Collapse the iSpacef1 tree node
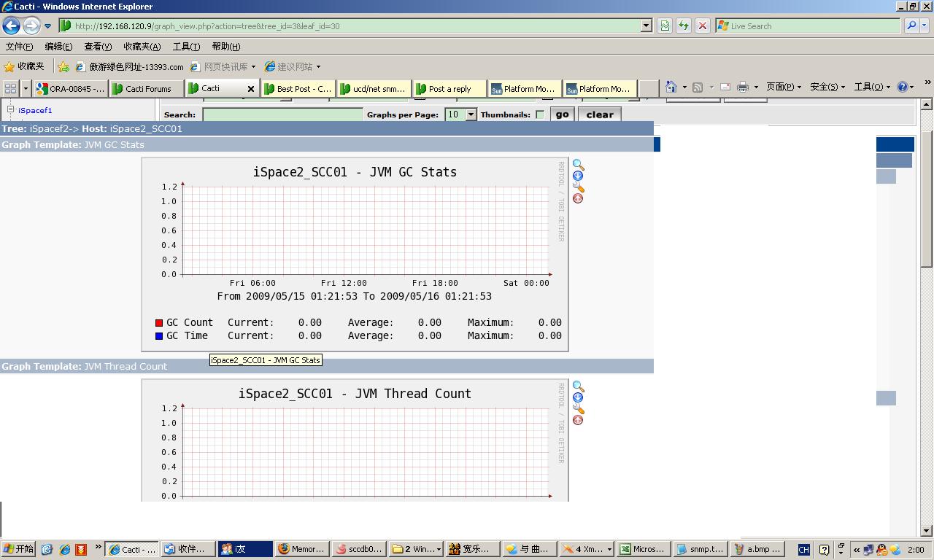This screenshot has width=934, height=560. (11, 109)
